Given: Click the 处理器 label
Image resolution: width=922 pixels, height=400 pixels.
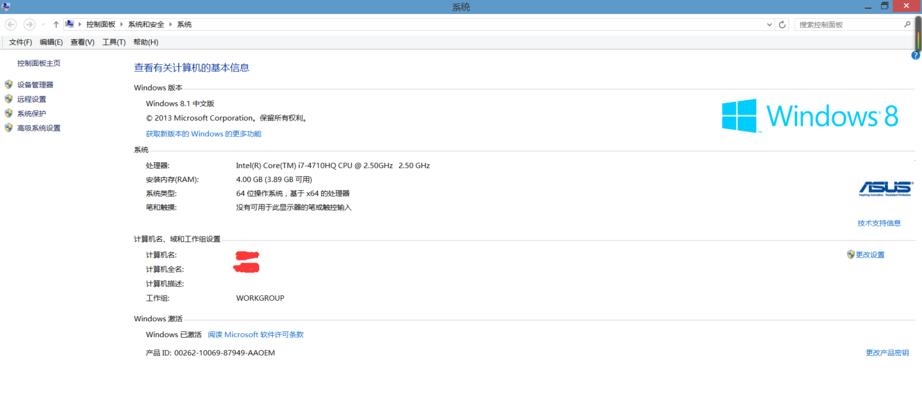Looking at the screenshot, I should 158,166.
